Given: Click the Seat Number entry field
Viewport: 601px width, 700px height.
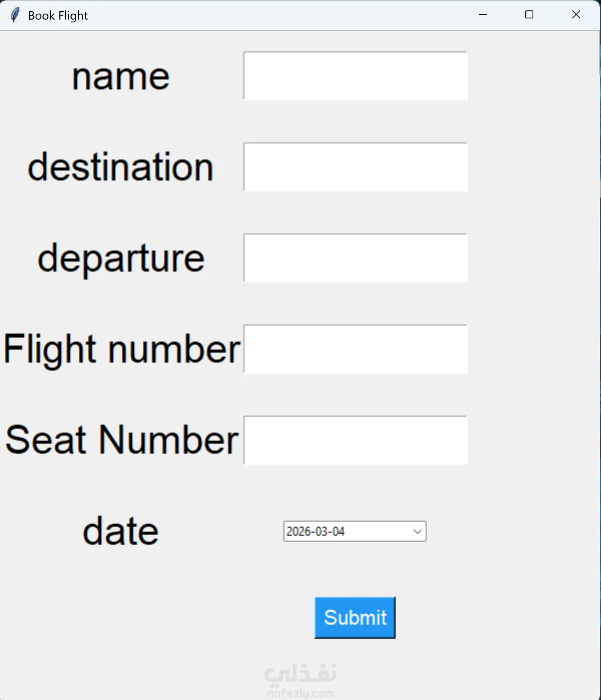Looking at the screenshot, I should coord(355,440).
